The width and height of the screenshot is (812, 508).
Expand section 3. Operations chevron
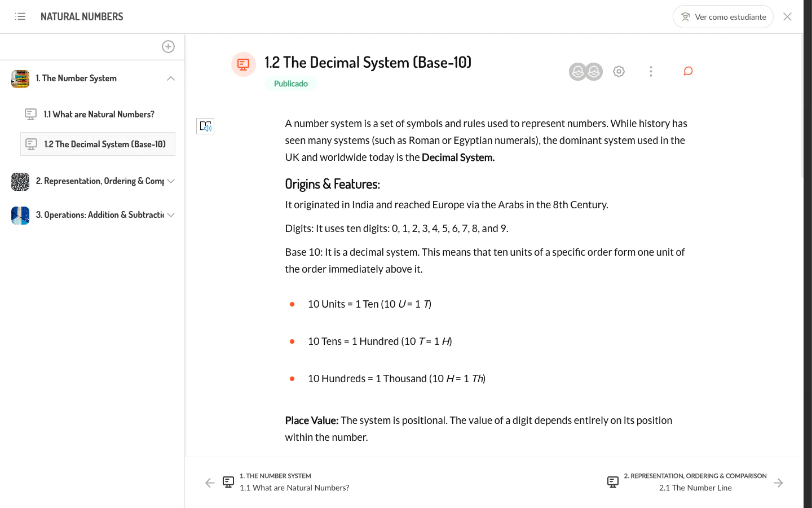click(x=171, y=215)
